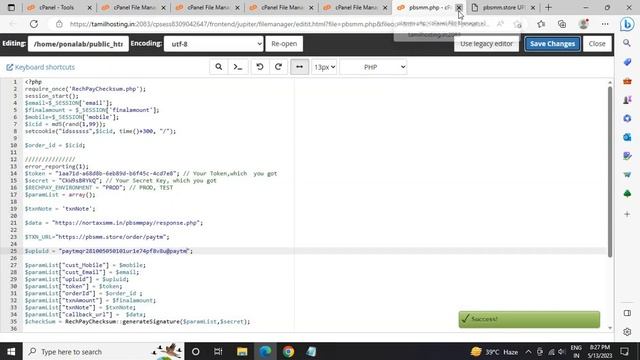Open weather widget 39°C Haze
Viewport: 640px width, 360px height.
(494, 351)
